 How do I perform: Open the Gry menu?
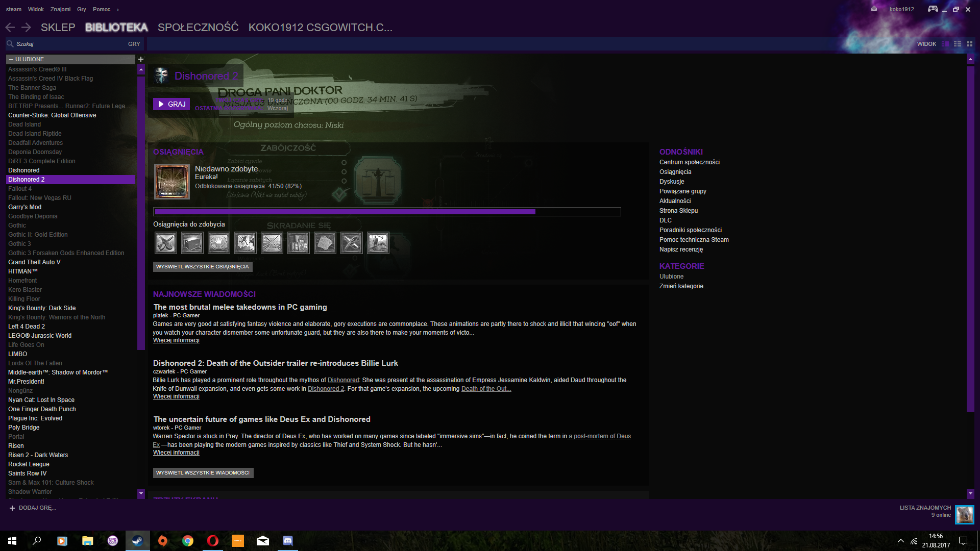point(82,9)
